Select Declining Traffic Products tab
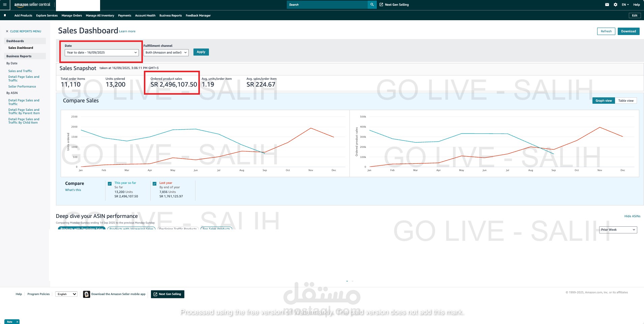The image size is (644, 324). point(178,228)
